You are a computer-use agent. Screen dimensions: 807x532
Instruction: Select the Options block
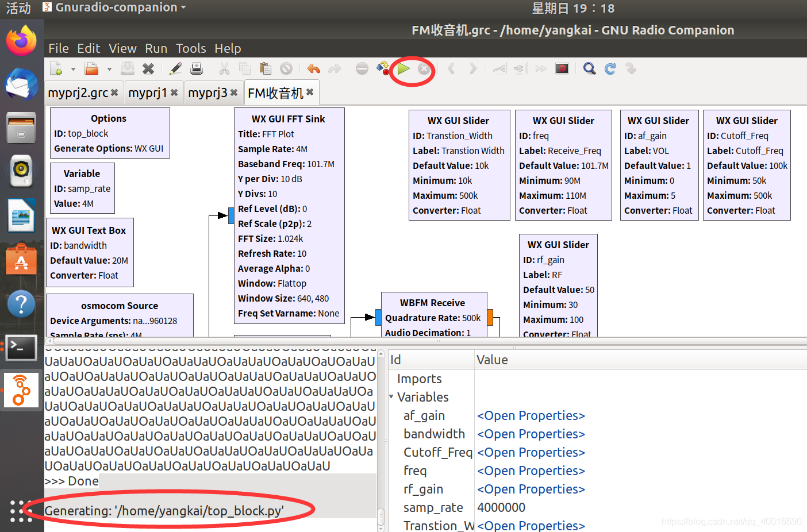[110, 133]
